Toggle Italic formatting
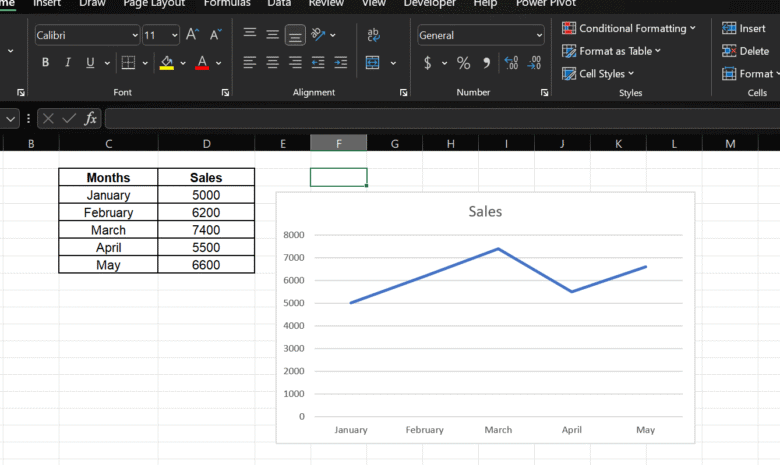The image size is (780, 465). 68,63
